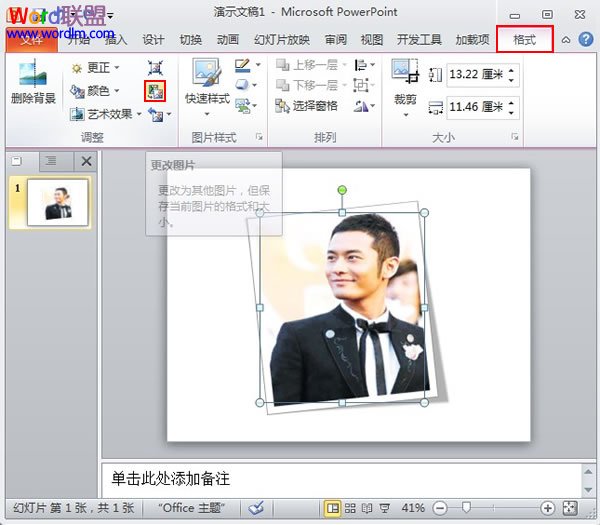
Task: Click the zoom in plus button
Action: tap(547, 508)
